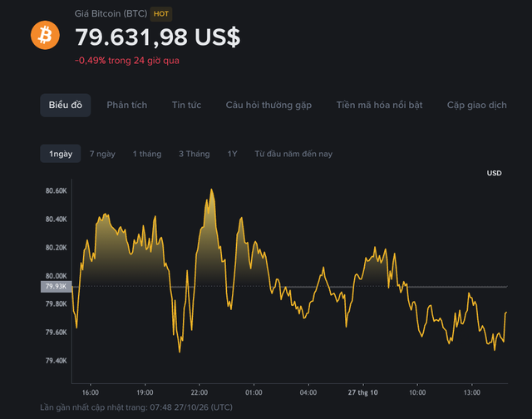Viewport: 532px width, 419px height.
Task: Select the 1Y chart range
Action: (232, 154)
